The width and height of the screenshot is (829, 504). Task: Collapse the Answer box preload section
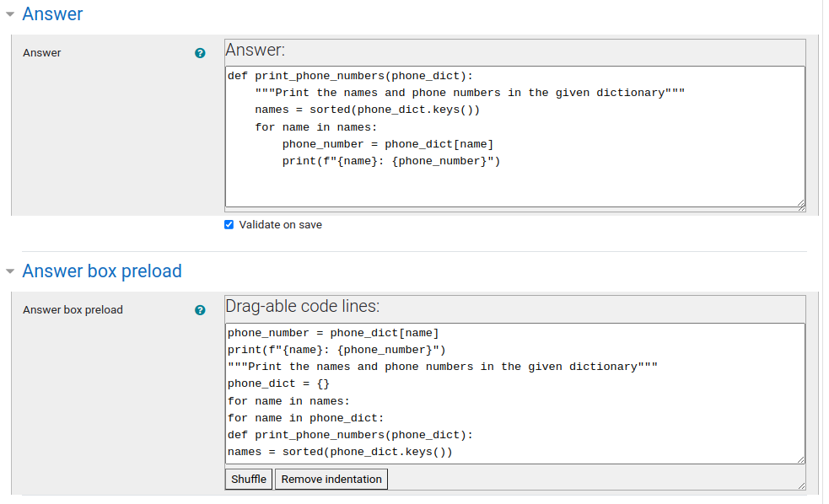(x=11, y=271)
